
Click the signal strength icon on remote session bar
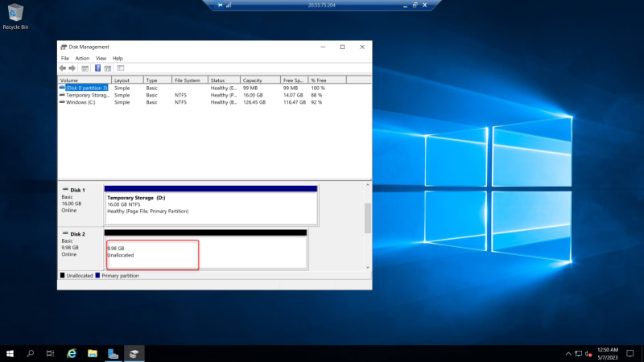point(229,5)
